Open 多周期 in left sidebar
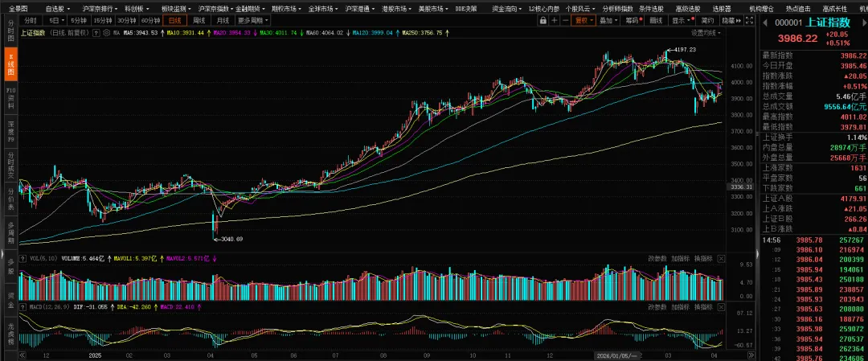 pos(10,234)
